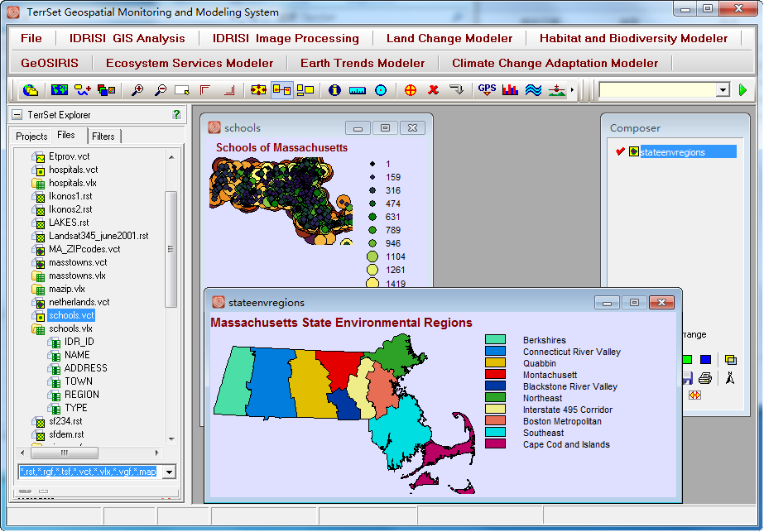764x532 pixels.
Task: Click the red X delete icon
Action: coord(433,89)
